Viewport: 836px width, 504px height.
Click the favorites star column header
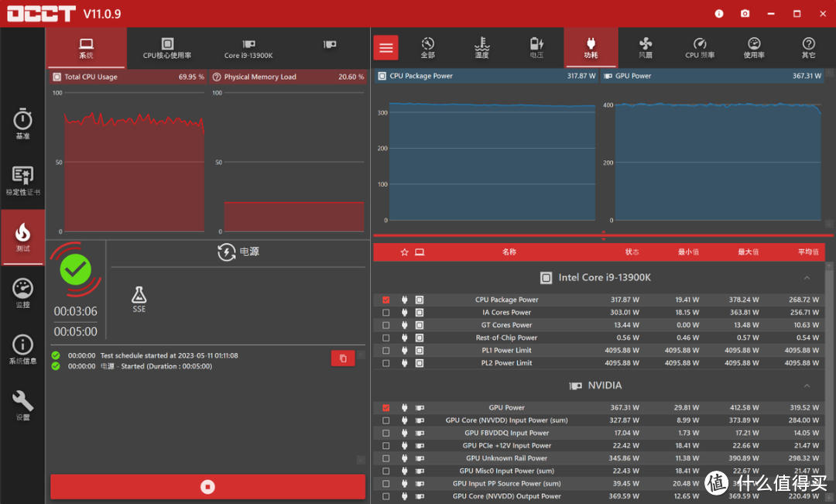point(404,252)
